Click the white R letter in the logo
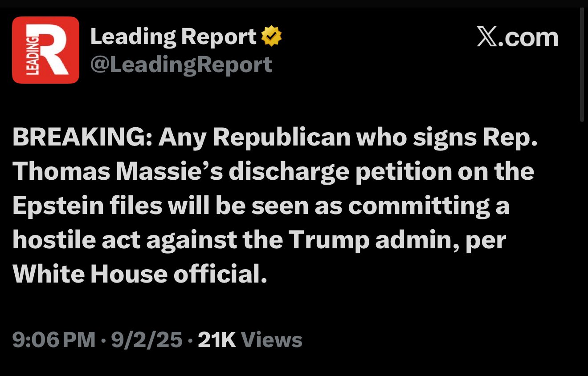The height and width of the screenshot is (376, 588). (x=54, y=50)
